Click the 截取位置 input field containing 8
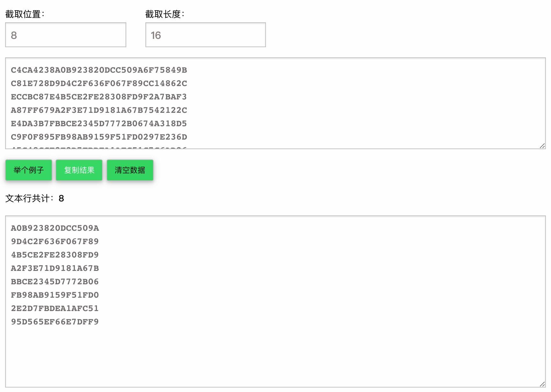Screen dimensions: 551x392 (66, 35)
